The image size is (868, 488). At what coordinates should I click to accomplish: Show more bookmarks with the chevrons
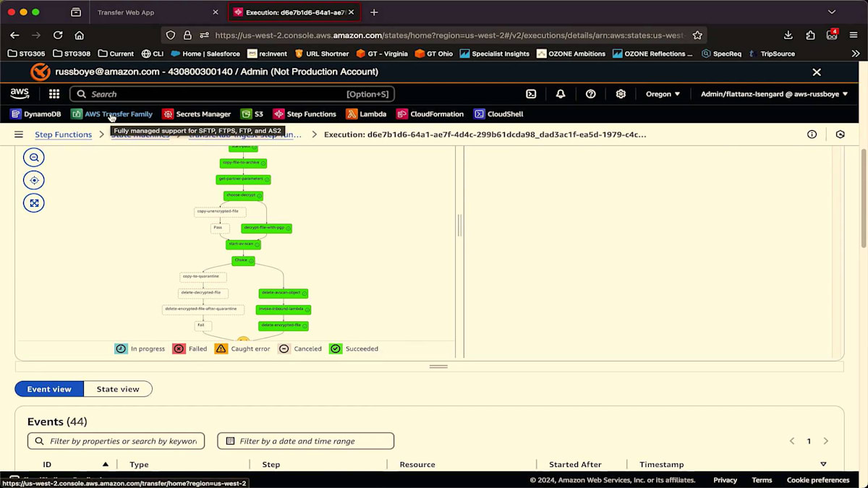[856, 53]
